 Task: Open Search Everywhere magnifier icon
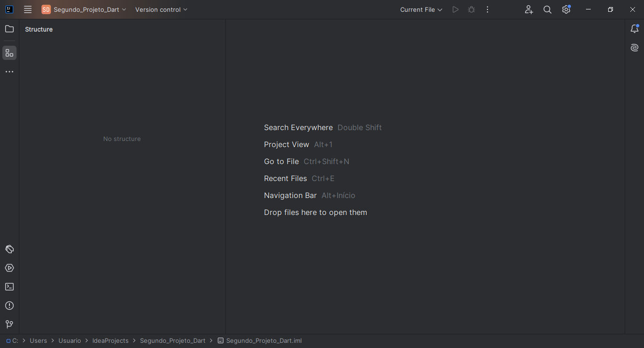[547, 9]
